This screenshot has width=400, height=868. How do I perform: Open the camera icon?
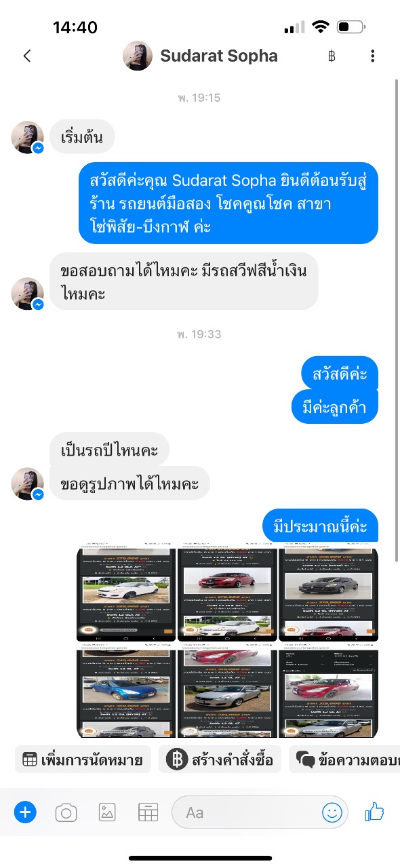click(66, 812)
